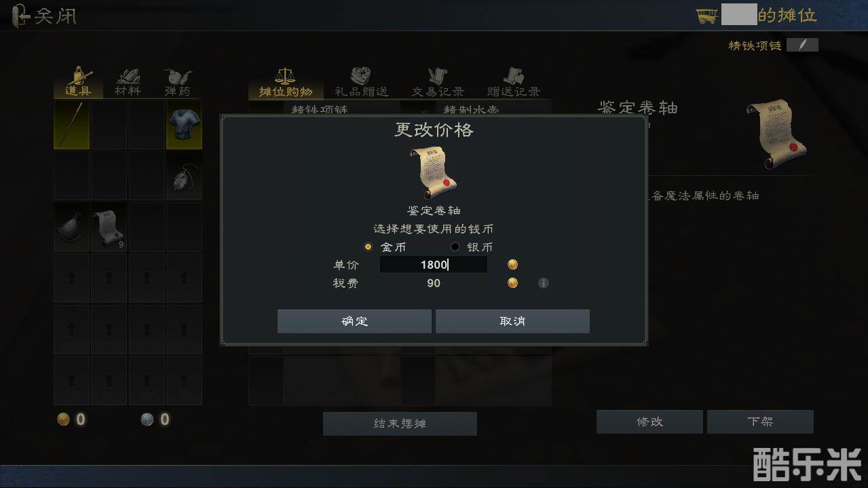Switch to the 材料 materials tab
The width and height of the screenshot is (868, 488).
[x=128, y=82]
